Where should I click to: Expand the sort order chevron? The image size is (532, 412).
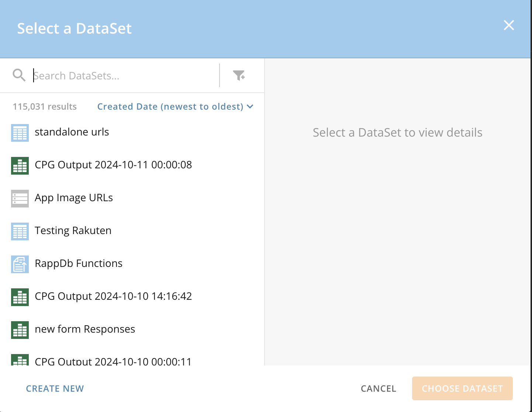click(x=250, y=107)
